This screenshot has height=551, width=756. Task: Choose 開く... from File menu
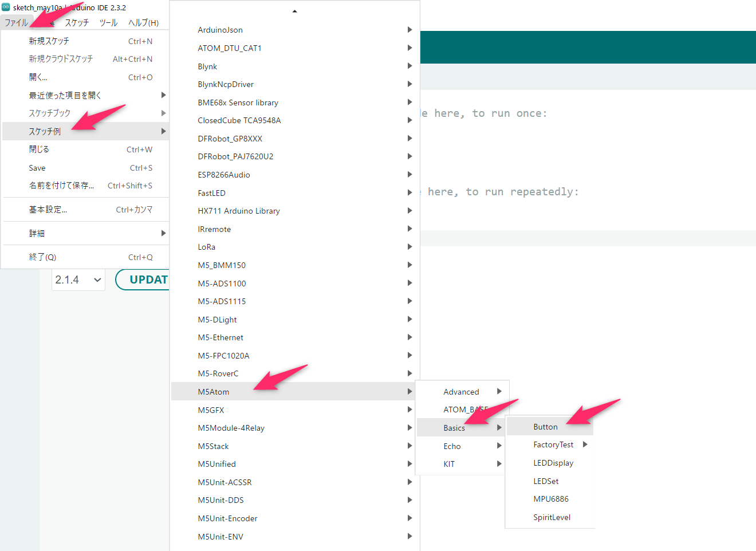[86, 77]
